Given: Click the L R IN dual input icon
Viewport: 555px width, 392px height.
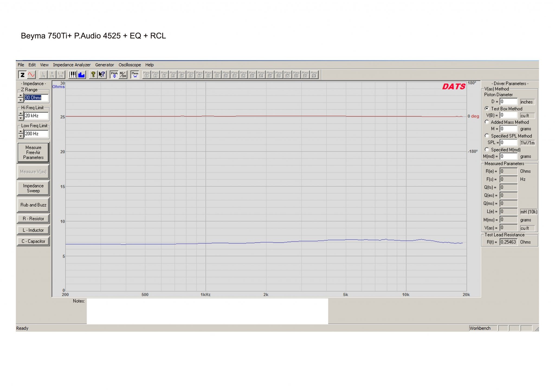Looking at the screenshot, I should coord(61,75).
